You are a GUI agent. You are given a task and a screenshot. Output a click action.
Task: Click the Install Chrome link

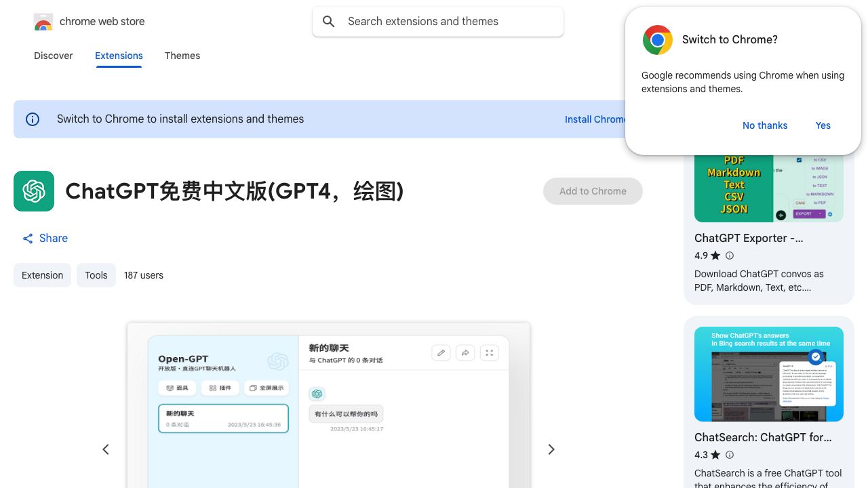596,119
